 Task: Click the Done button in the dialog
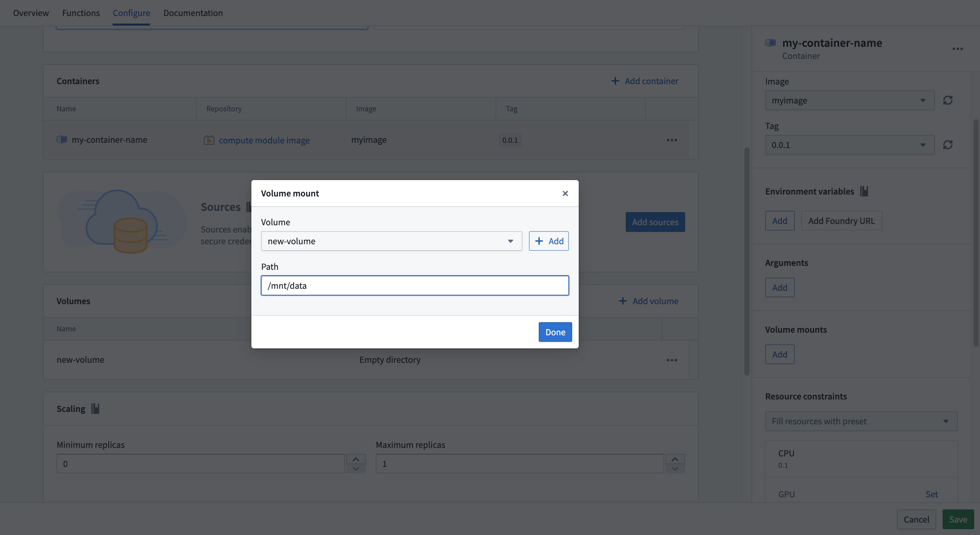pyautogui.click(x=555, y=332)
